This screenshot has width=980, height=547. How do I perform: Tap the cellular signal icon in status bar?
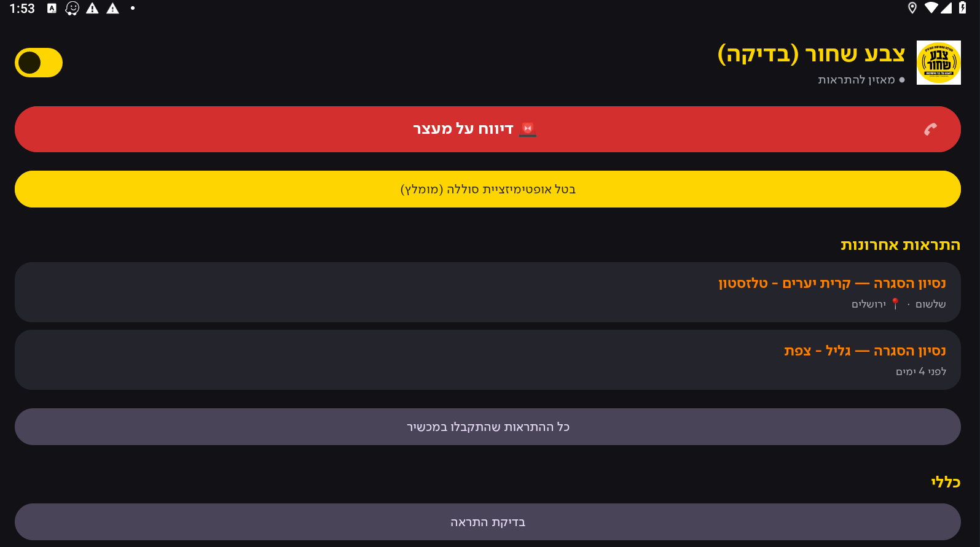946,8
